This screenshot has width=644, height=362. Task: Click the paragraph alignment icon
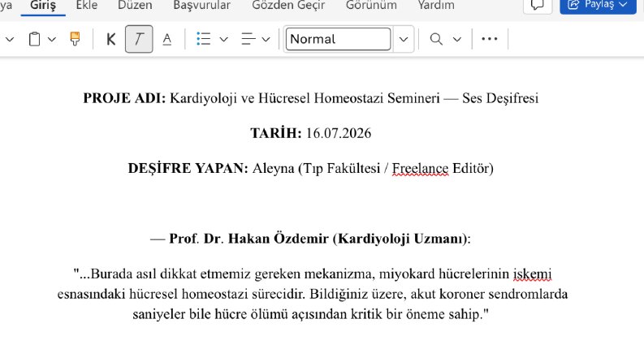(x=249, y=39)
